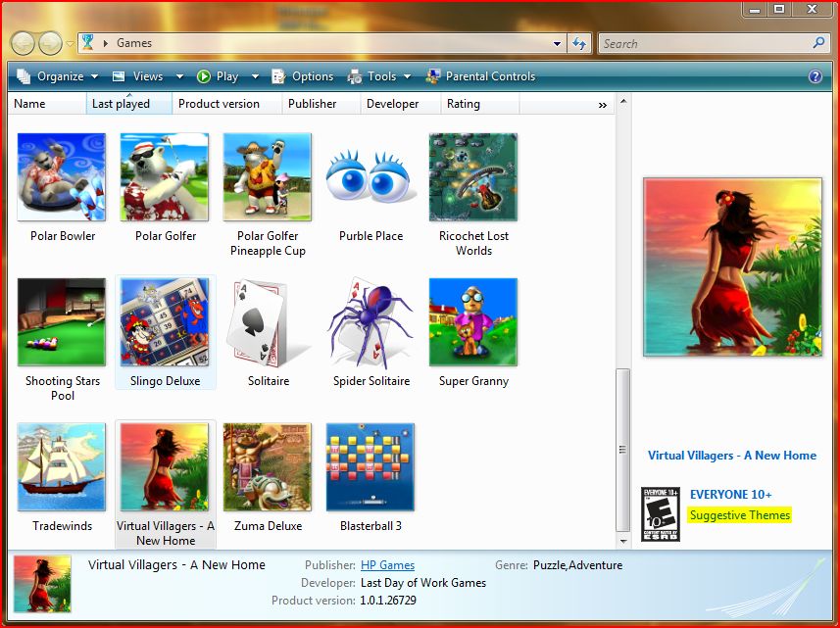840x628 pixels.
Task: Select the Spider Solitaire game icon
Action: [371, 322]
